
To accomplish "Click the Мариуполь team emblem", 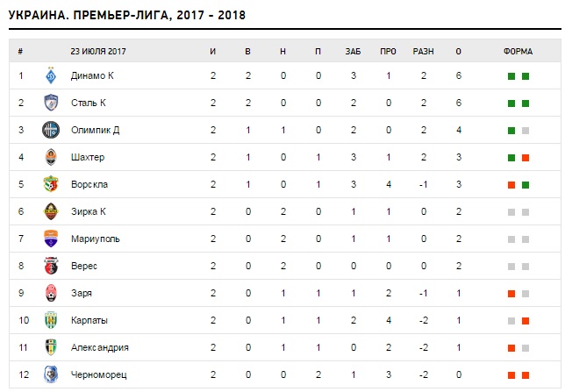I will [x=51, y=239].
